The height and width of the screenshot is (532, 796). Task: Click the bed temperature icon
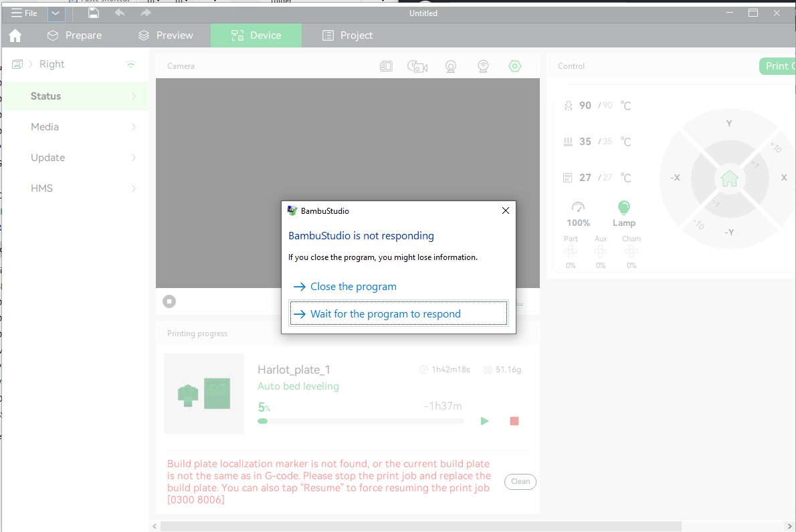pos(568,142)
